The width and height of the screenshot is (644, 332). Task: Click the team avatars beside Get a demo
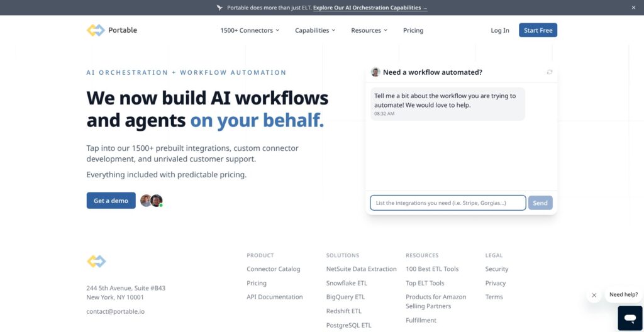pos(152,201)
